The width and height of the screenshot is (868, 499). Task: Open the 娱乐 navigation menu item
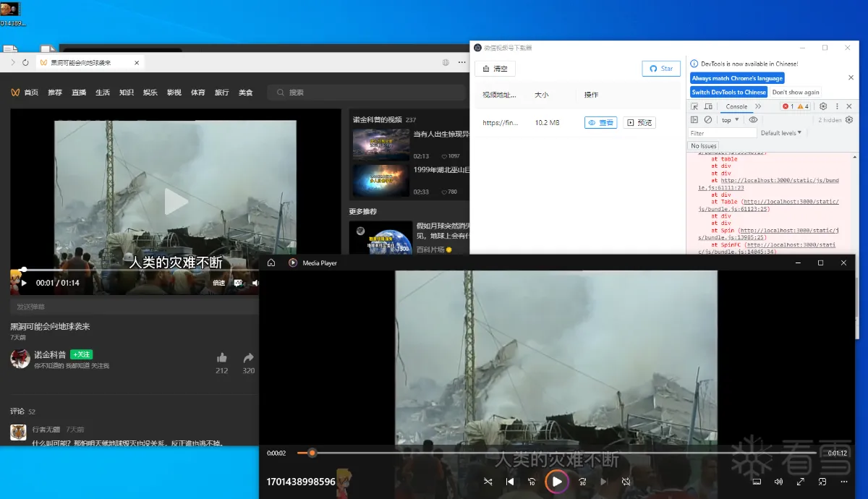click(x=150, y=93)
